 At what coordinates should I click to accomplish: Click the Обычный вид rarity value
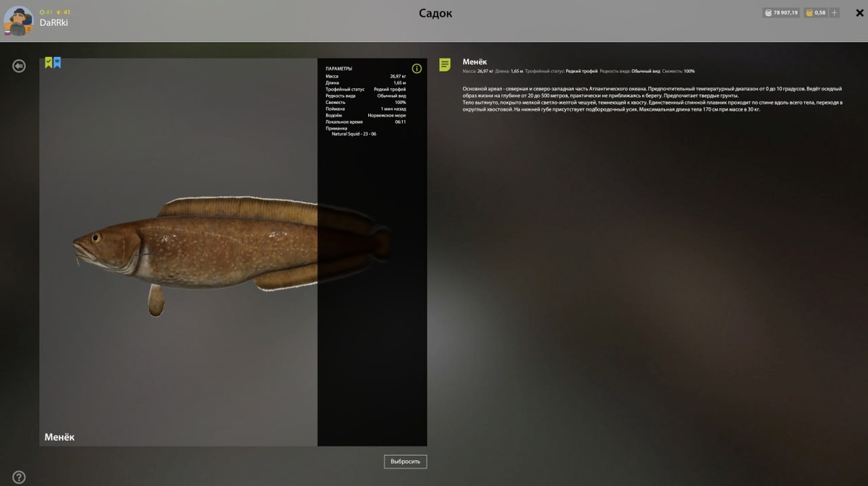(x=391, y=95)
